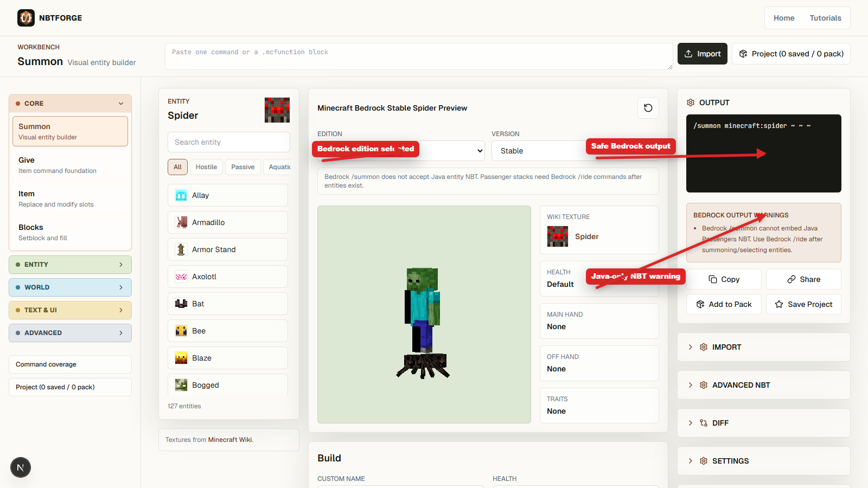Click the Spider wiki texture thumbnail
The width and height of the screenshot is (868, 488).
click(x=558, y=236)
